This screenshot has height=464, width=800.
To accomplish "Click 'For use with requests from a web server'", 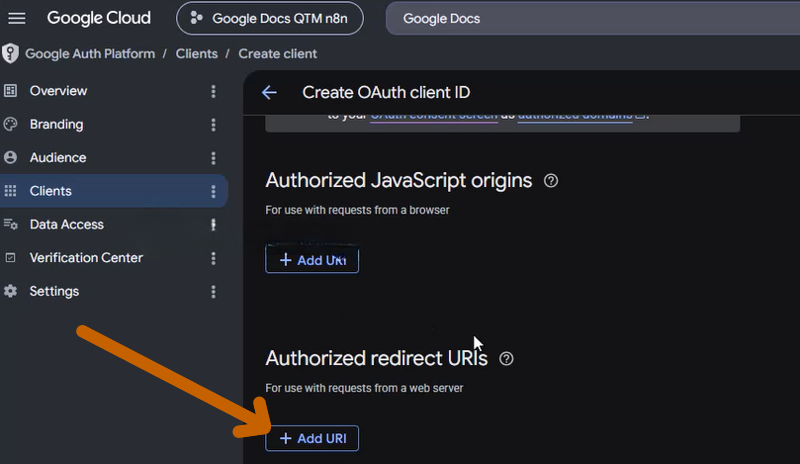I will tap(364, 388).
